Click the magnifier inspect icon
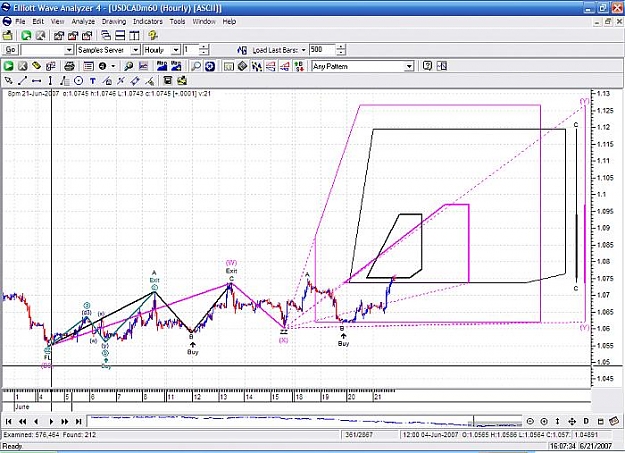Screen dimensions: 625x453 coord(128,66)
